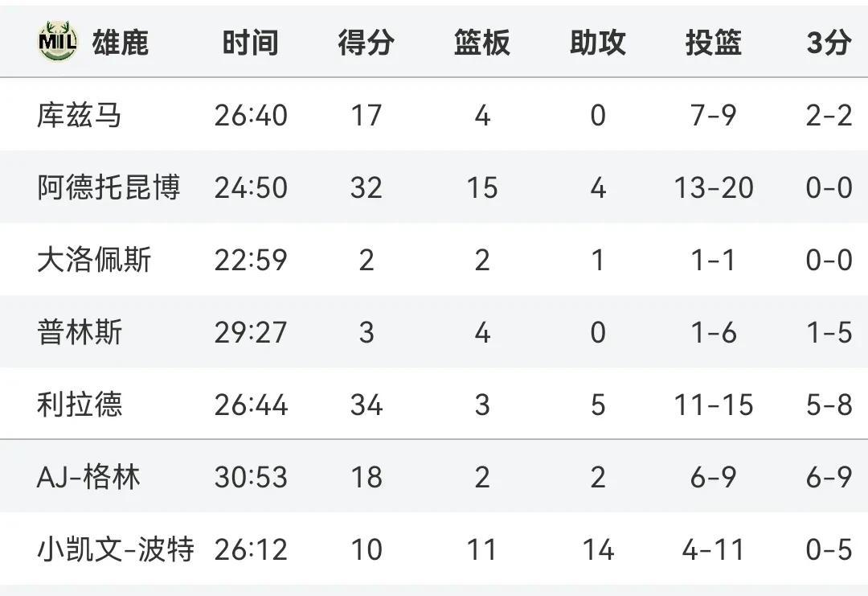View player AJ-格林 details
The image size is (868, 596).
(88, 477)
